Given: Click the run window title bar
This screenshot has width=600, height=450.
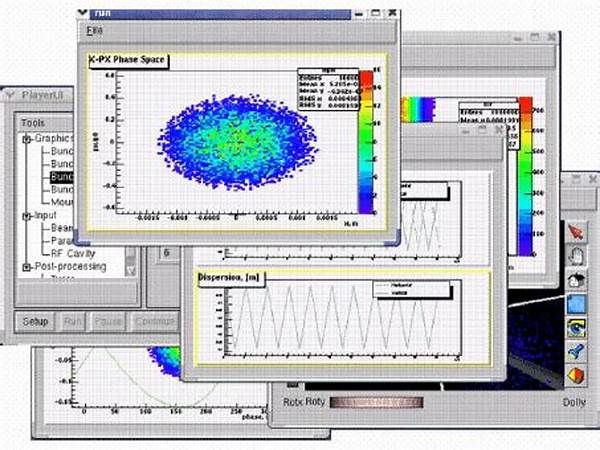Looking at the screenshot, I should pos(220,13).
